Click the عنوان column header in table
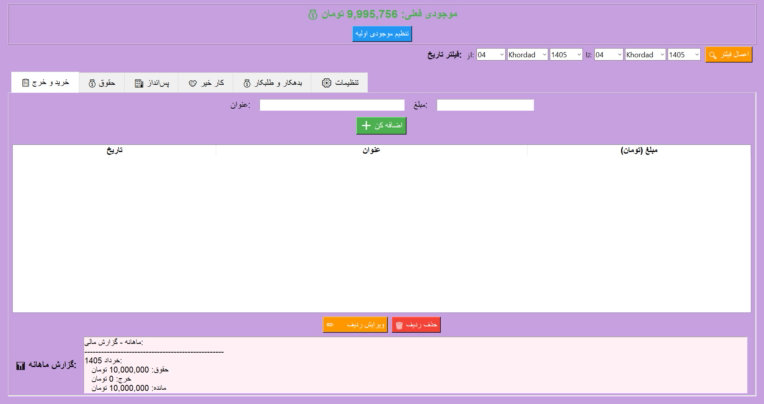 (371, 150)
